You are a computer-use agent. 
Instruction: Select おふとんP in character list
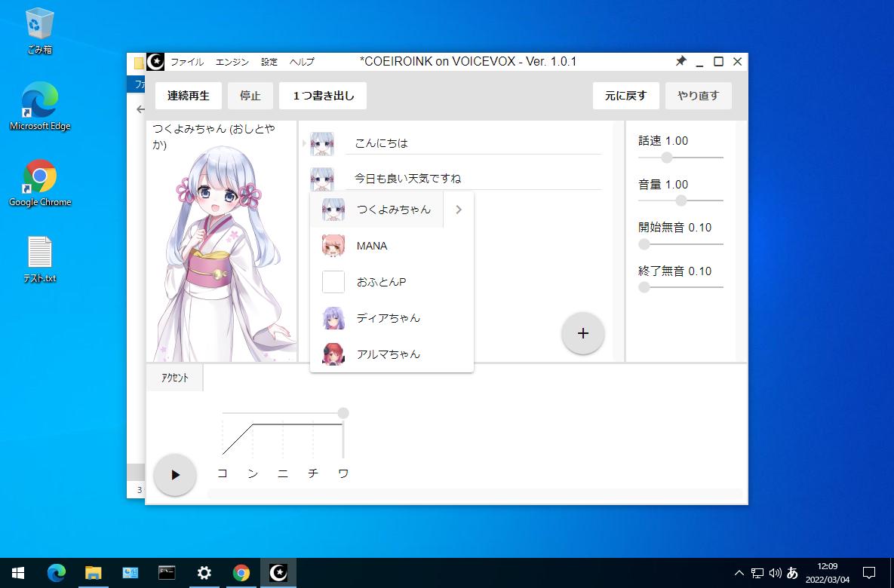[392, 282]
